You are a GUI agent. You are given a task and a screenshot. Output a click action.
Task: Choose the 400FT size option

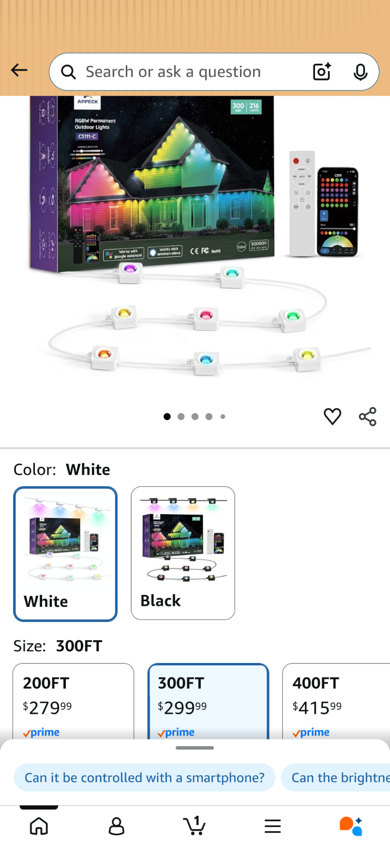(x=336, y=701)
